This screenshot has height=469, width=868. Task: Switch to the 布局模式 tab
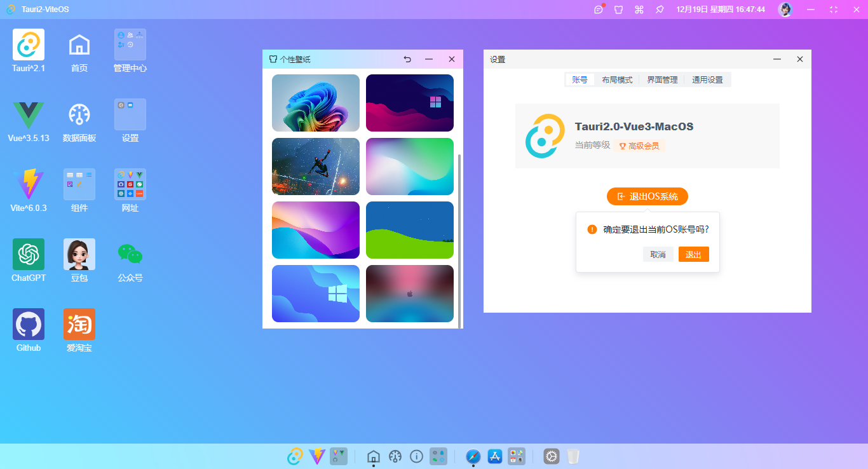tap(617, 80)
